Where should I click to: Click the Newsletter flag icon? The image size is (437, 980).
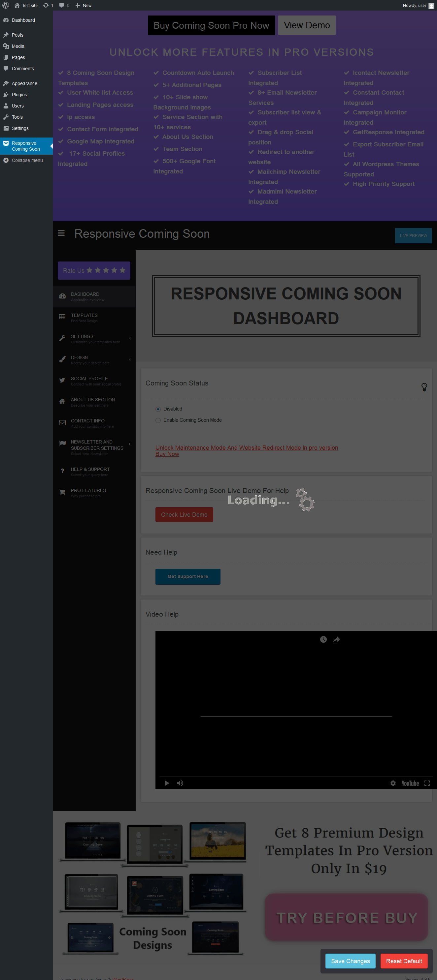click(x=62, y=443)
